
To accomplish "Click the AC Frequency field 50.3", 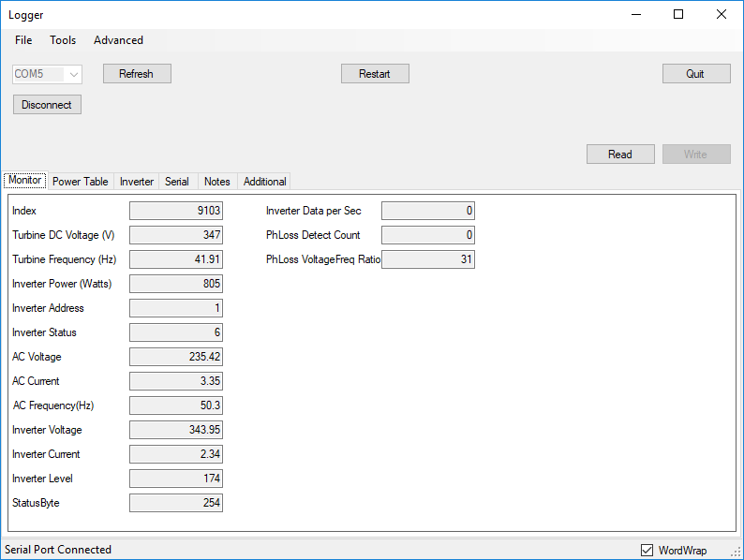I will [176, 405].
